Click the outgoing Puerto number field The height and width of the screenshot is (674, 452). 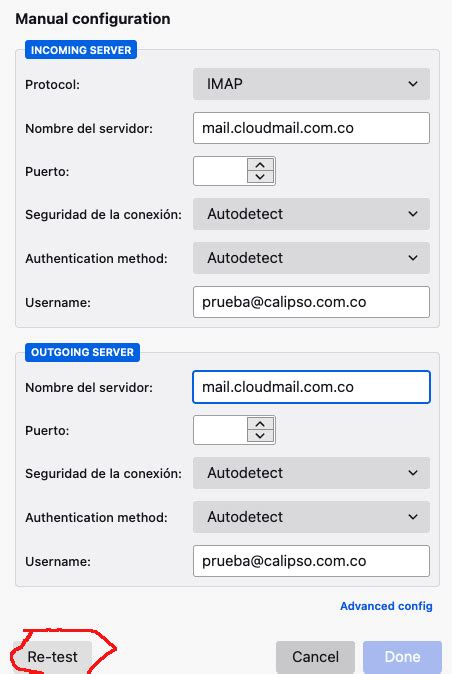coord(220,430)
